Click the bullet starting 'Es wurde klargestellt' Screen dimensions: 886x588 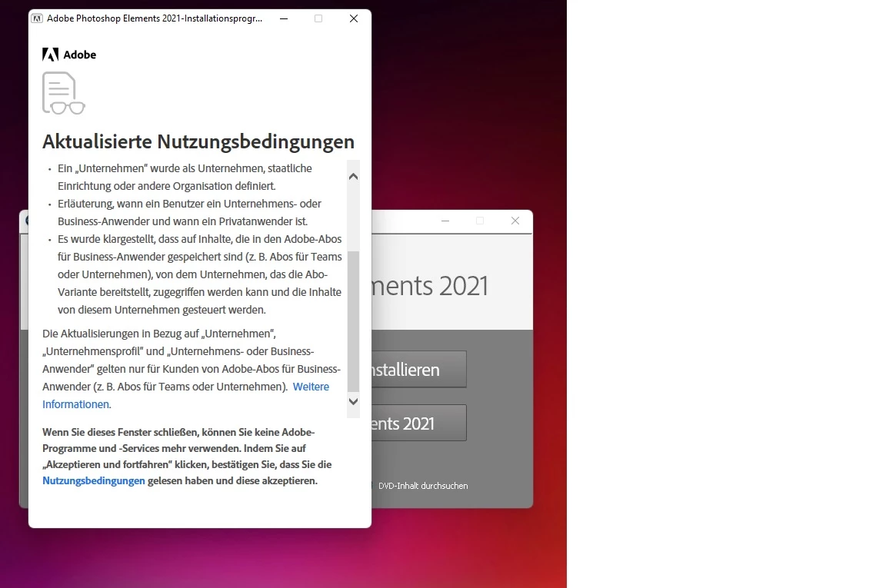click(x=199, y=274)
